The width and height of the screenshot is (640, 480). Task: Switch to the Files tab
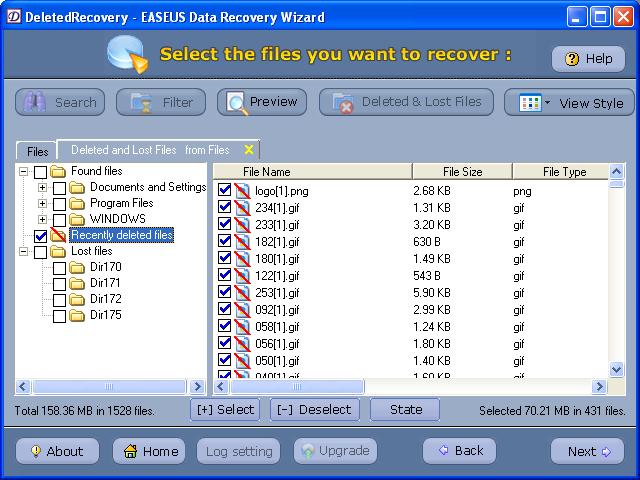click(38, 151)
